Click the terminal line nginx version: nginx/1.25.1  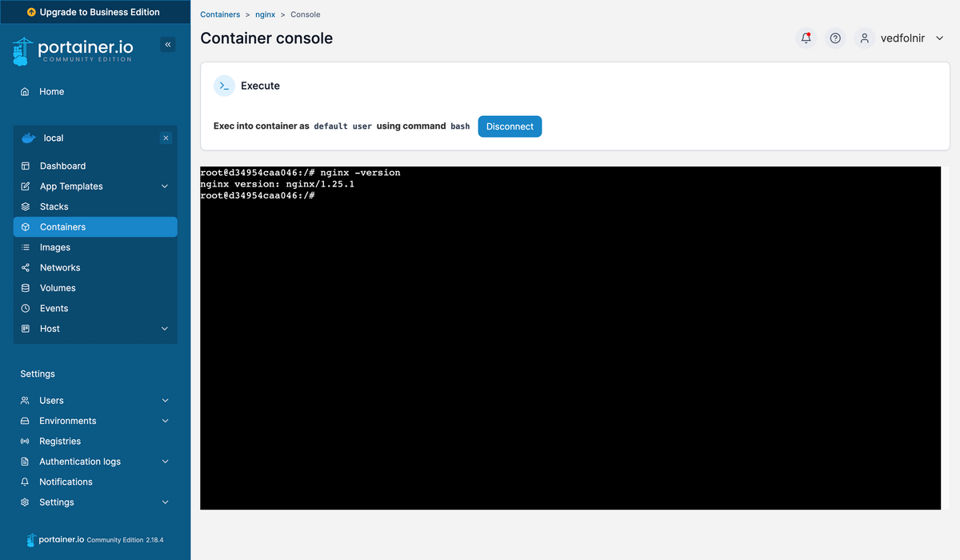coord(278,184)
